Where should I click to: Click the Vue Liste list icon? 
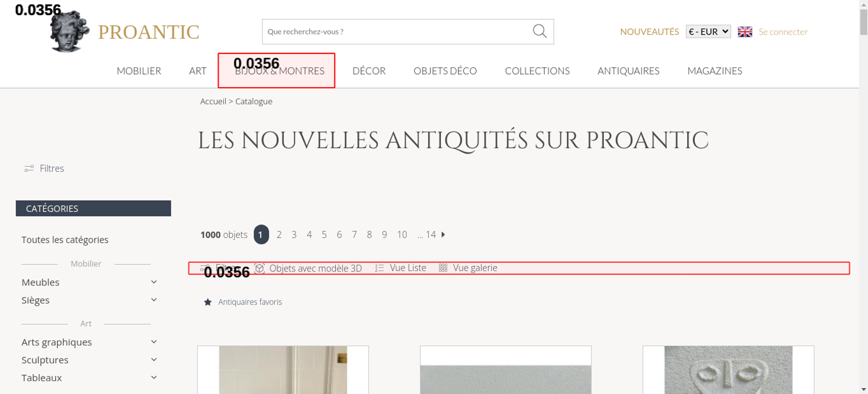(x=379, y=268)
